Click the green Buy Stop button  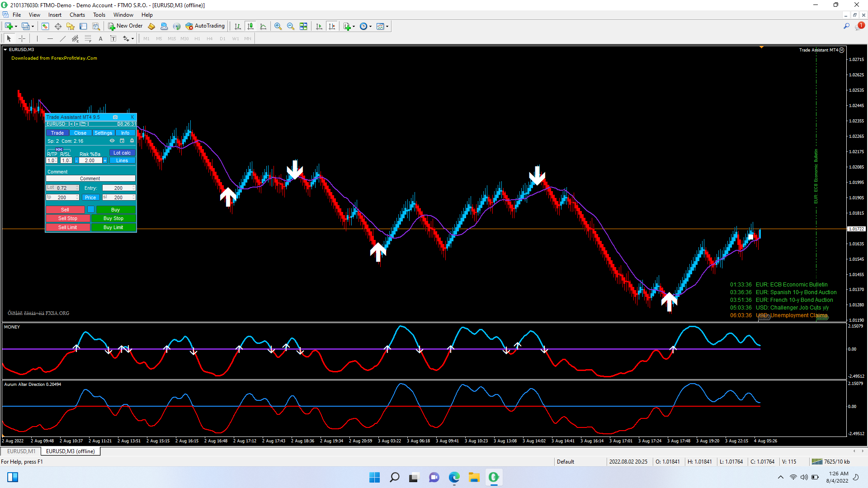pos(113,218)
